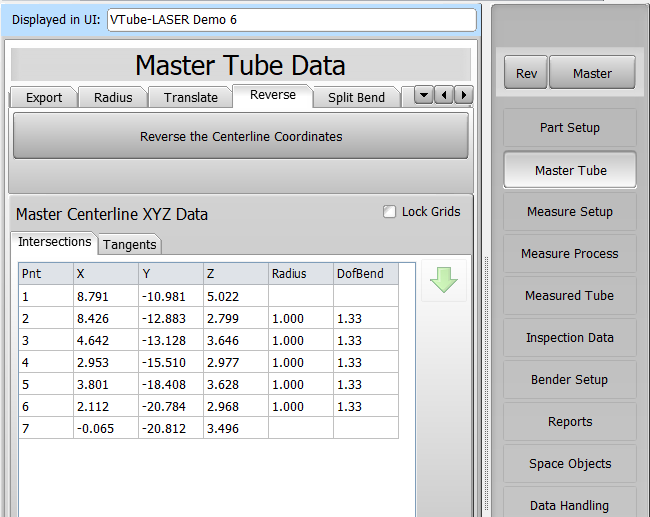Click the Pnt column header
The width and height of the screenshot is (650, 517).
46,274
